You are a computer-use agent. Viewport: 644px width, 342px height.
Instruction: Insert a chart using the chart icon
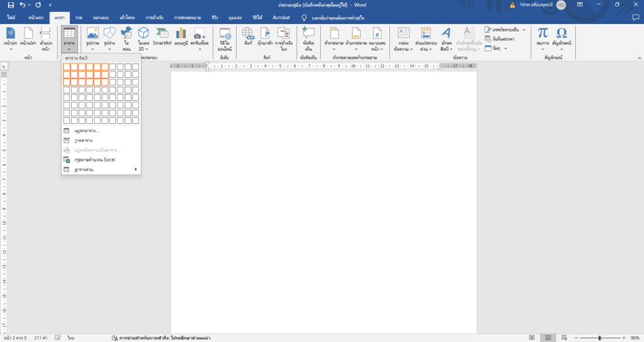pyautogui.click(x=180, y=37)
